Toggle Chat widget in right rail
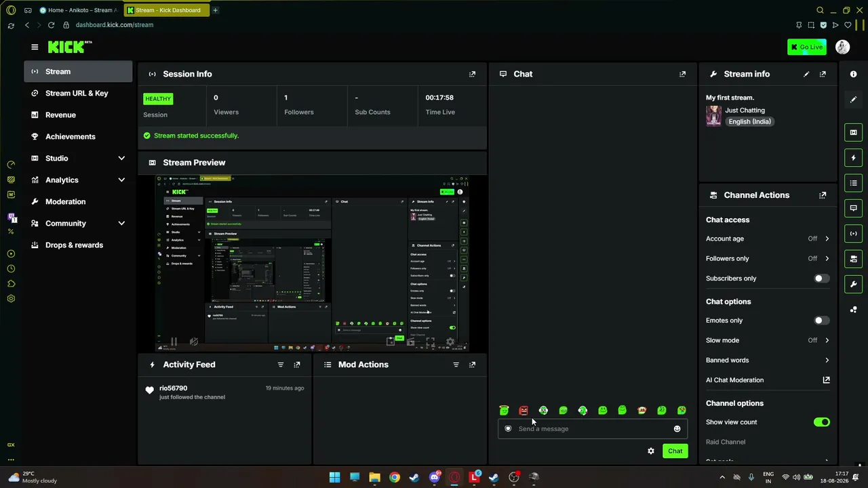 854,208
